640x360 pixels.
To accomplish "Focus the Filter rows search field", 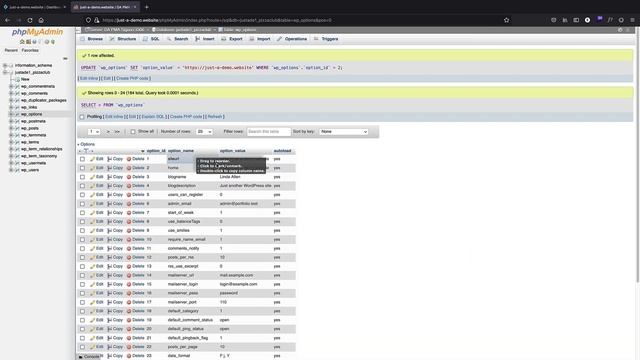I will (x=269, y=132).
